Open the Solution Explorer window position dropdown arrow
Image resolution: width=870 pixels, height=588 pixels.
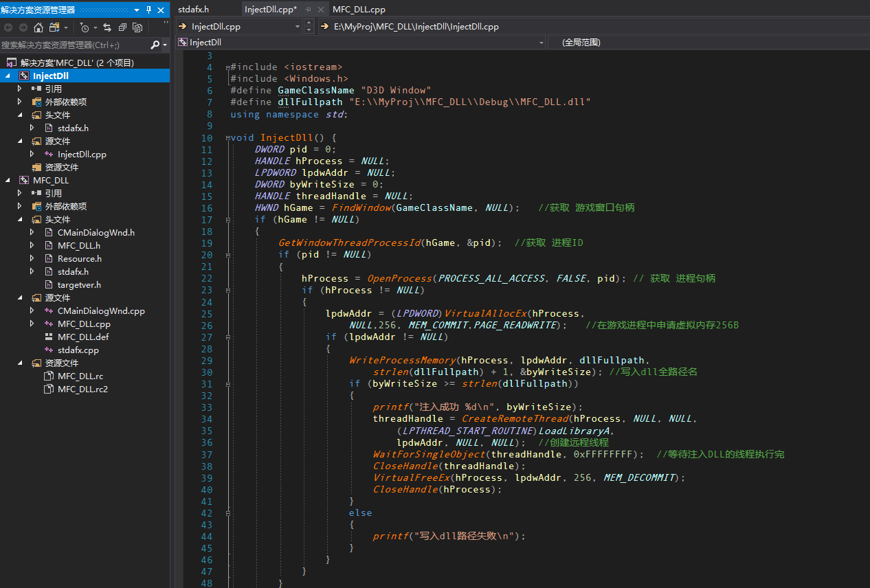tap(137, 10)
